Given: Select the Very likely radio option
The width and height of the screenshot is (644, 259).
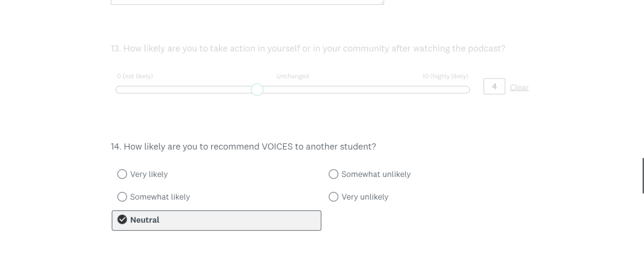Looking at the screenshot, I should (x=122, y=174).
